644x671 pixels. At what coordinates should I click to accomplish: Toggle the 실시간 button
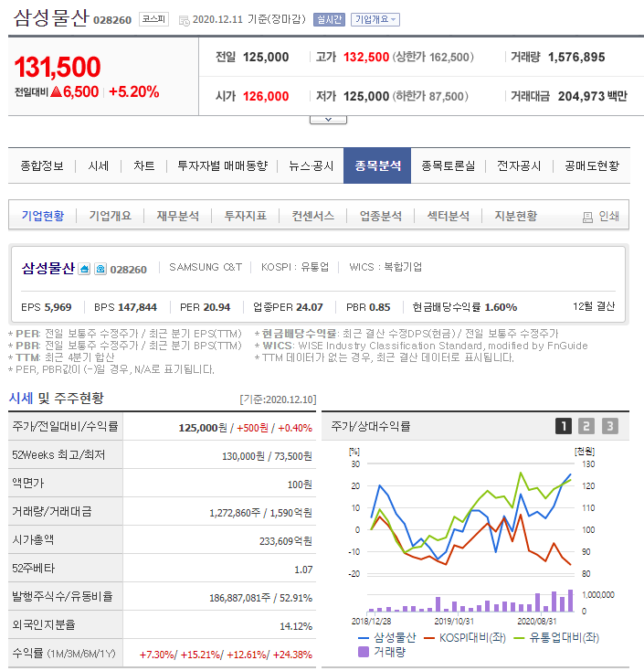coord(329,20)
